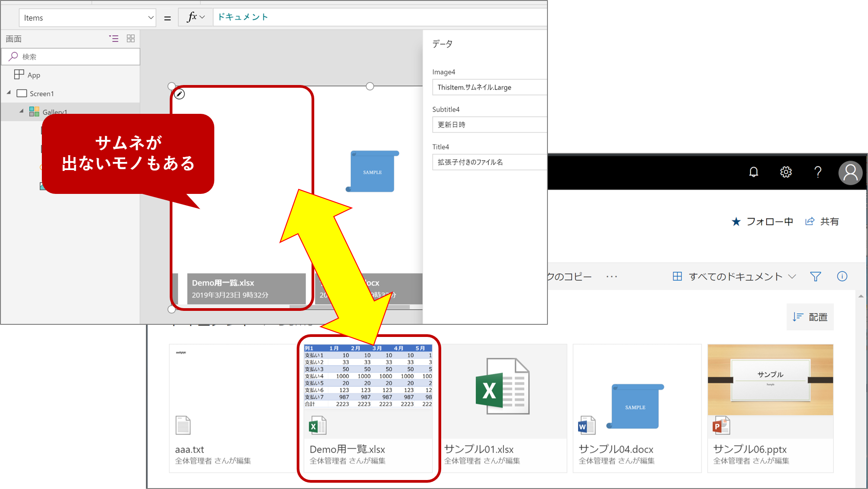Open SharePoint help with the question mark icon
This screenshot has height=489, width=868.
[818, 172]
